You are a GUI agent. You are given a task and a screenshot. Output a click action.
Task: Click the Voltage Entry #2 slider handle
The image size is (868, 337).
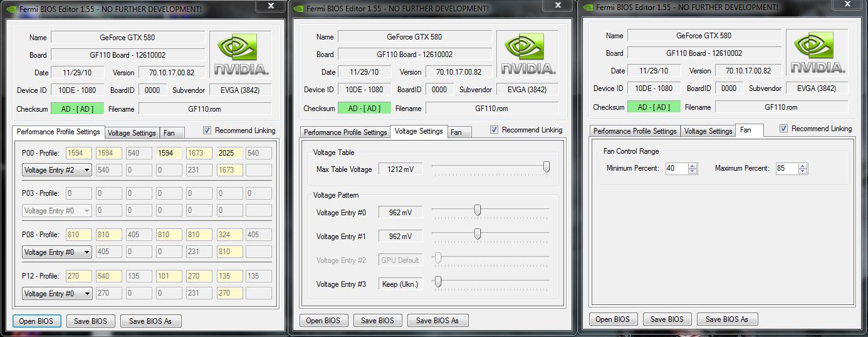click(x=438, y=258)
